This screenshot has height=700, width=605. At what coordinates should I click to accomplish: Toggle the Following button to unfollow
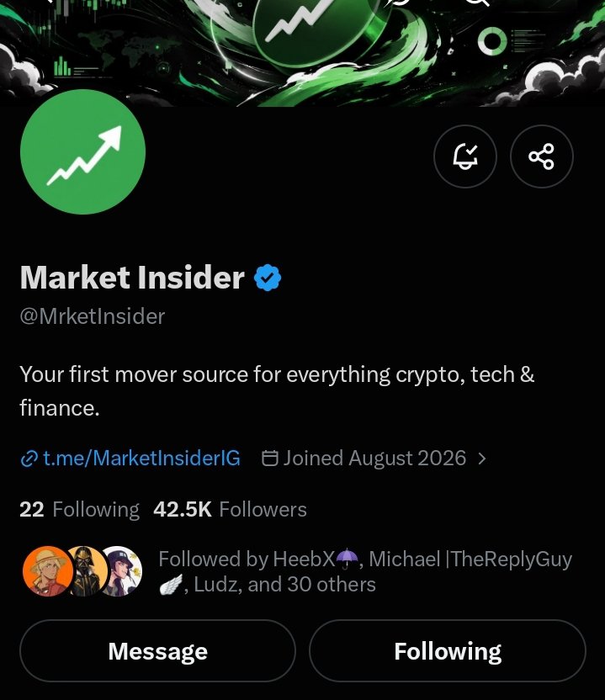tap(448, 651)
